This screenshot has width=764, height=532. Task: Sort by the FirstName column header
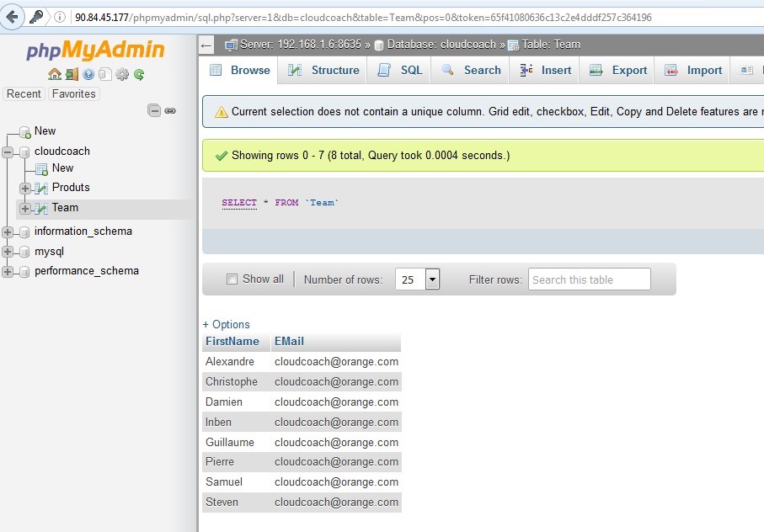click(232, 341)
